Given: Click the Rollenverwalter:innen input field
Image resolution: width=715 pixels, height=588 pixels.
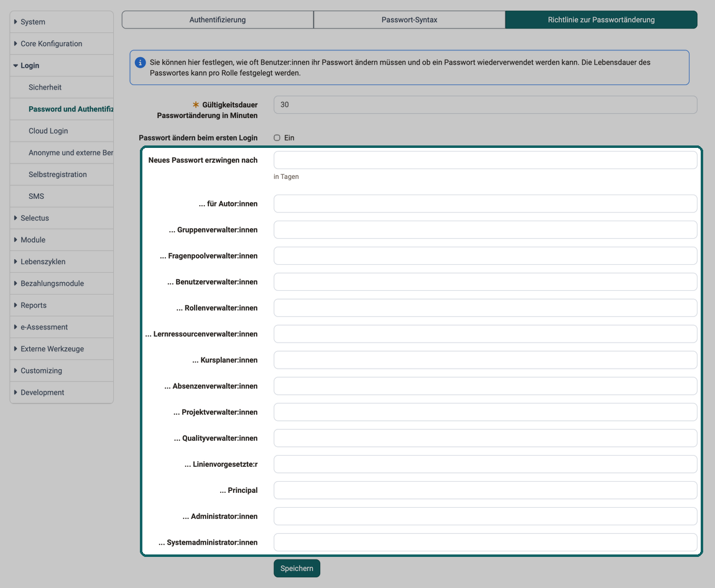Looking at the screenshot, I should tap(485, 308).
